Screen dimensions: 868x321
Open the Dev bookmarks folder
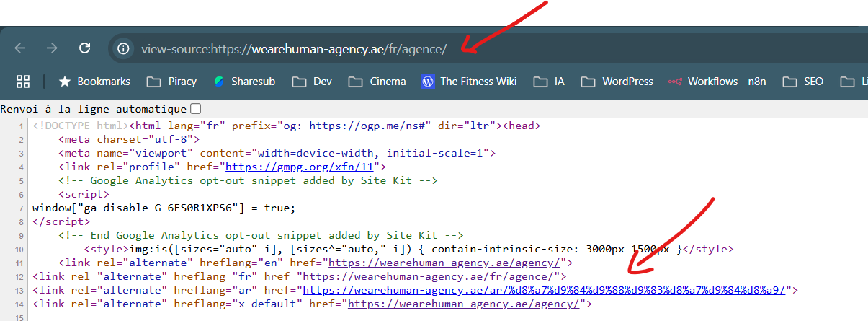(312, 82)
